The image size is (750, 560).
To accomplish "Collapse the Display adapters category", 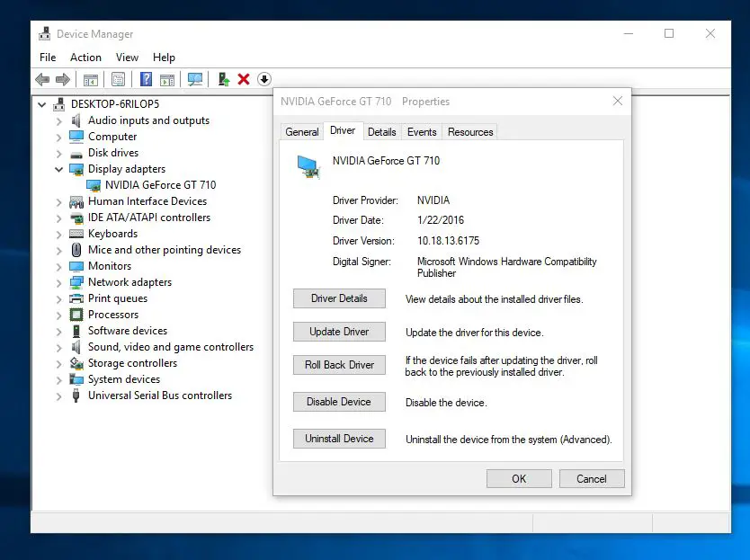I will point(58,169).
